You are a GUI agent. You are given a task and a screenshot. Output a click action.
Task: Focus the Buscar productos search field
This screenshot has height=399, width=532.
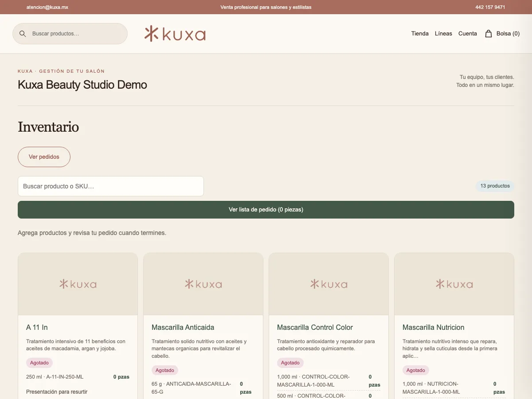coord(70,34)
